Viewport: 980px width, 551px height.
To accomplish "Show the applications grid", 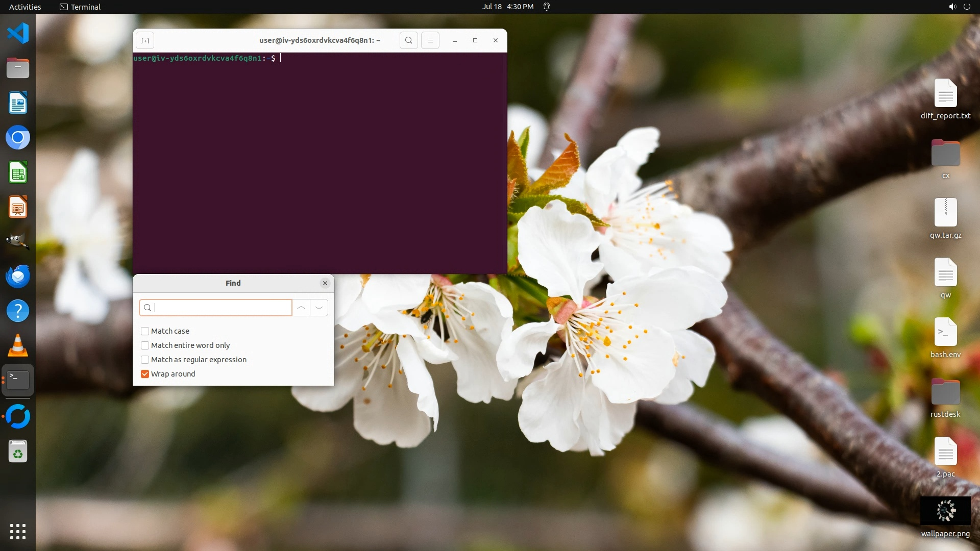I will (18, 531).
